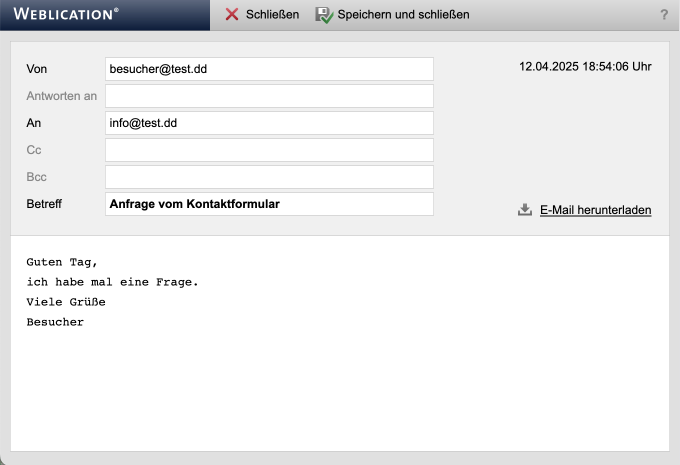Click the 'Von' field label
This screenshot has width=680, height=465.
pos(36,69)
